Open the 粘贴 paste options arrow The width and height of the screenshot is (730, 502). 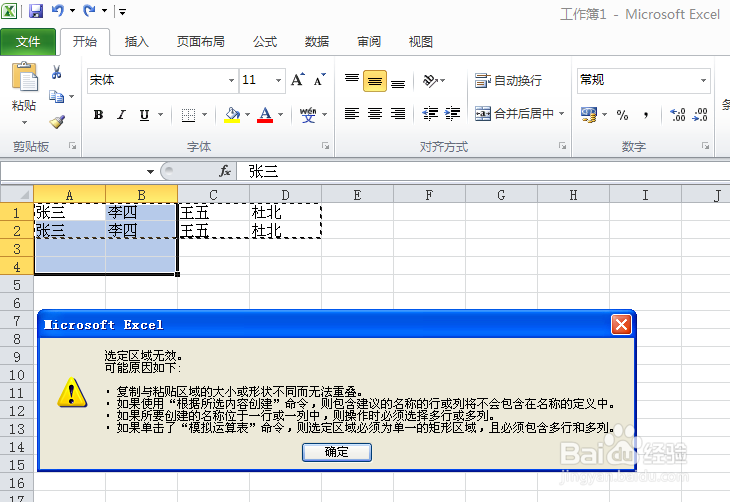coord(24,122)
